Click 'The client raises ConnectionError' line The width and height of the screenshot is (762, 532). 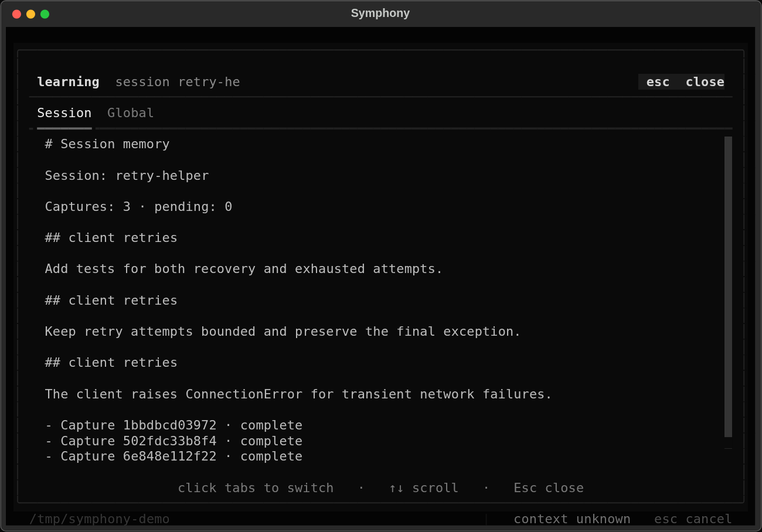tap(298, 394)
